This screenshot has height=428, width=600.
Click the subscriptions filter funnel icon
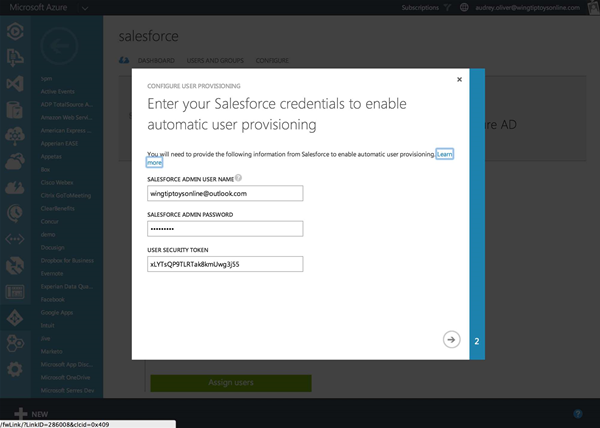(x=447, y=7)
